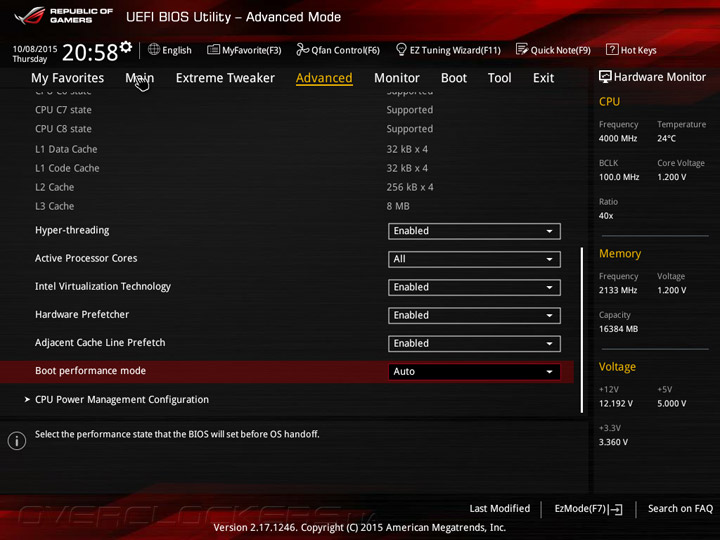Click the 12.192 V voltage reading
Viewport: 720px width, 540px height.
click(x=615, y=404)
